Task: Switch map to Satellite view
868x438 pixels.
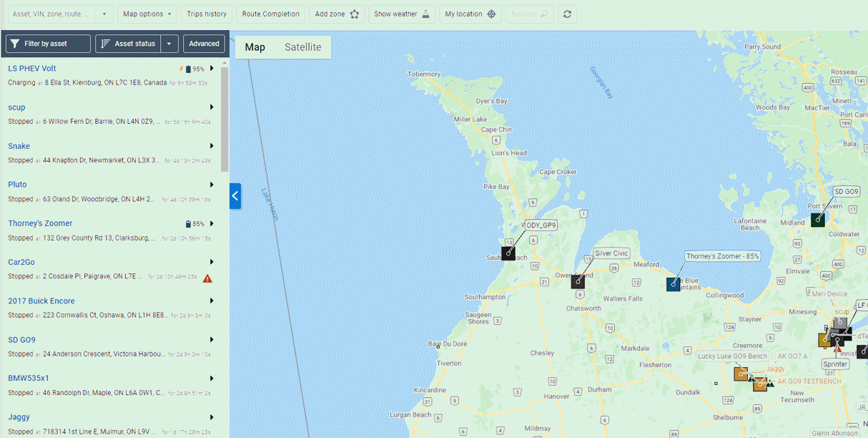Action: [x=303, y=47]
